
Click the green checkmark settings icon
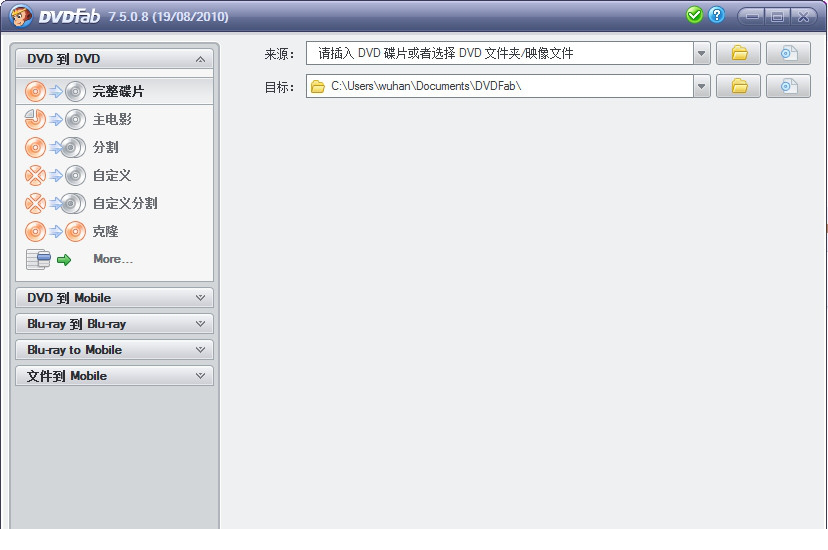coord(694,15)
